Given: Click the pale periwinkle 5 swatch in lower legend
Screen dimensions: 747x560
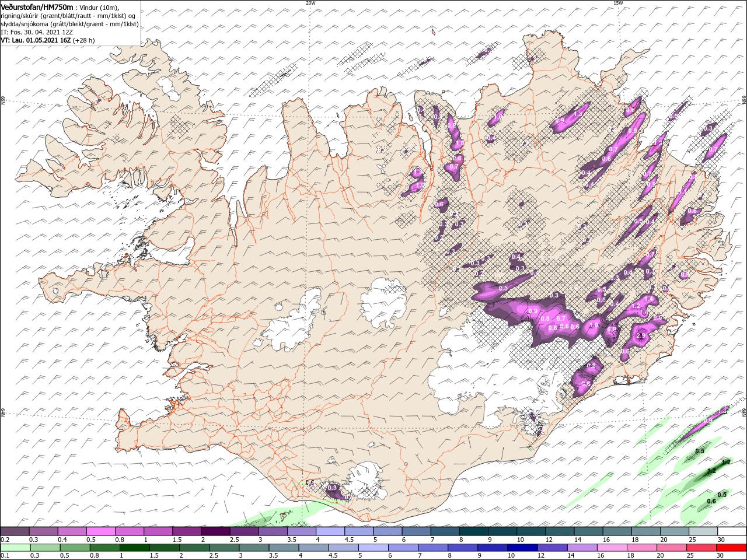Looking at the screenshot, I should pyautogui.click(x=373, y=548).
